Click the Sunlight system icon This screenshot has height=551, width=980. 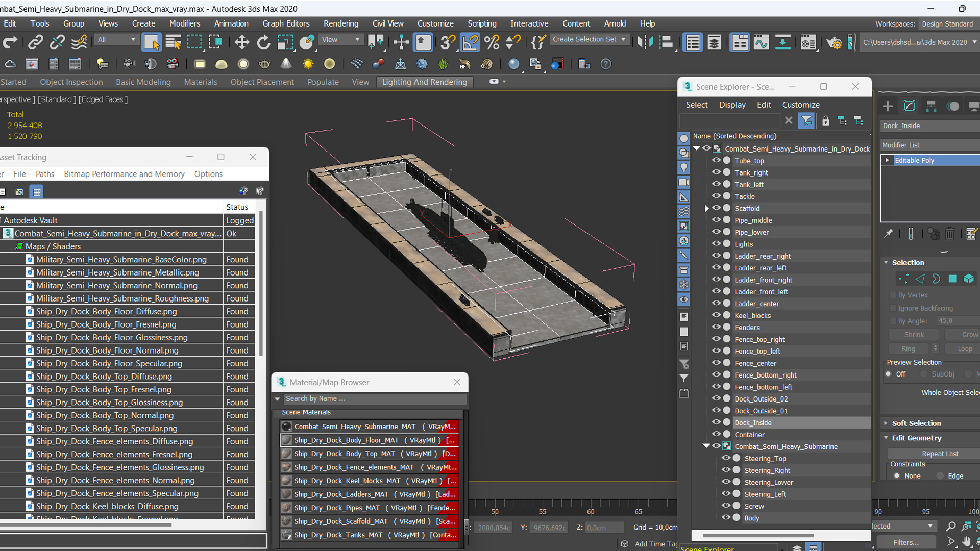pos(308,64)
